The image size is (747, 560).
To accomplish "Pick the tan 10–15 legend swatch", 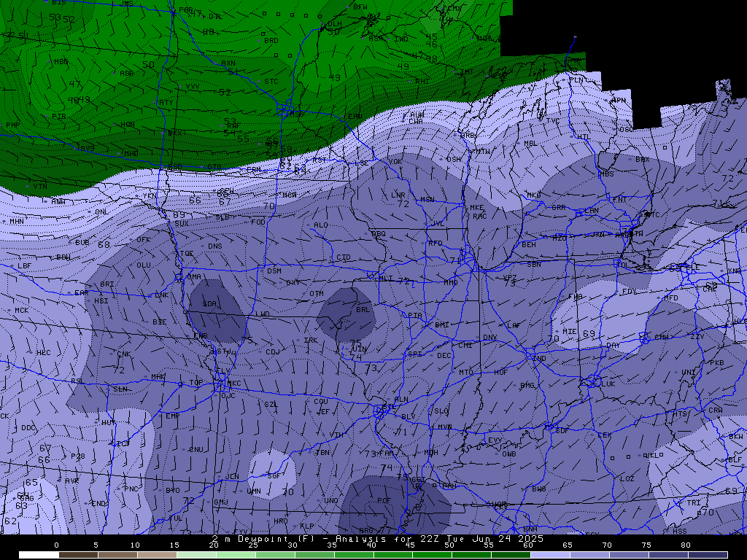I will pyautogui.click(x=157, y=555).
